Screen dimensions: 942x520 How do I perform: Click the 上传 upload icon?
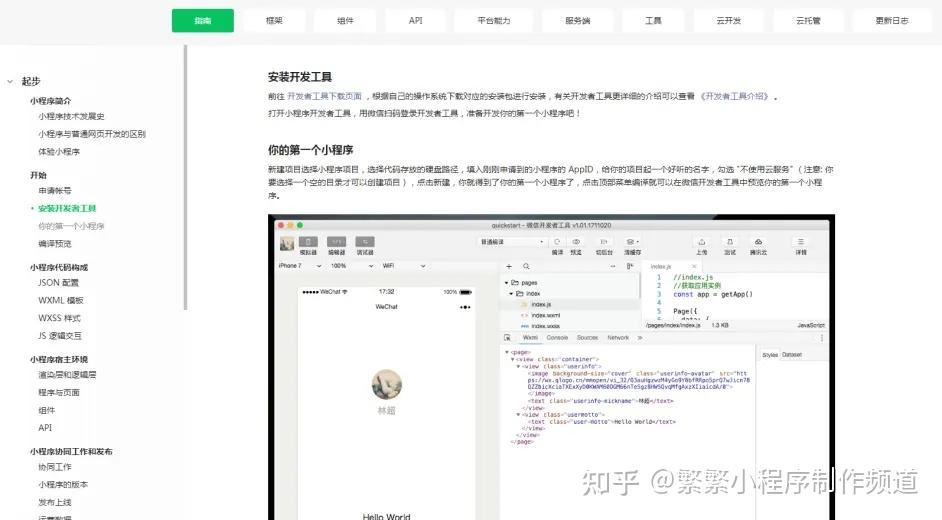tap(702, 241)
